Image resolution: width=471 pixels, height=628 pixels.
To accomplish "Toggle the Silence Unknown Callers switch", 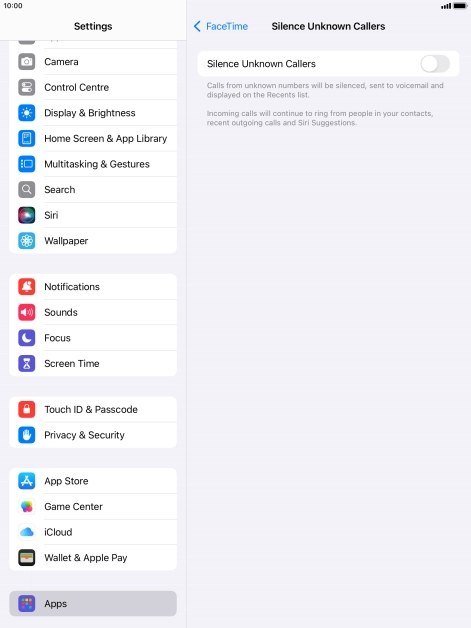I will pos(435,64).
